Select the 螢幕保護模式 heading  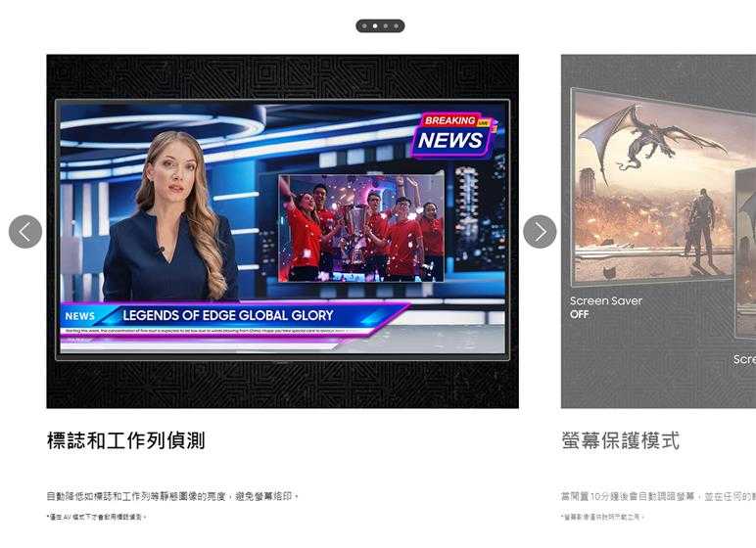tap(620, 440)
